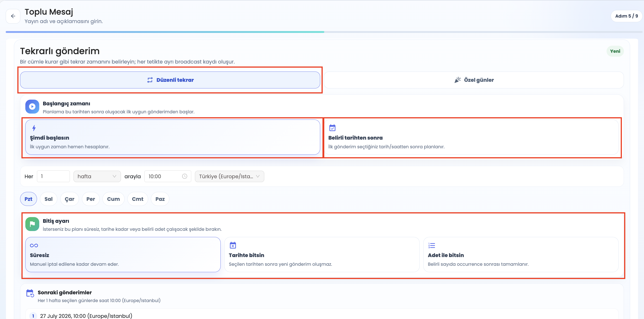Click the flag icon beside Bitiş ayarı
Screen dimensions: 644x319
click(32, 224)
